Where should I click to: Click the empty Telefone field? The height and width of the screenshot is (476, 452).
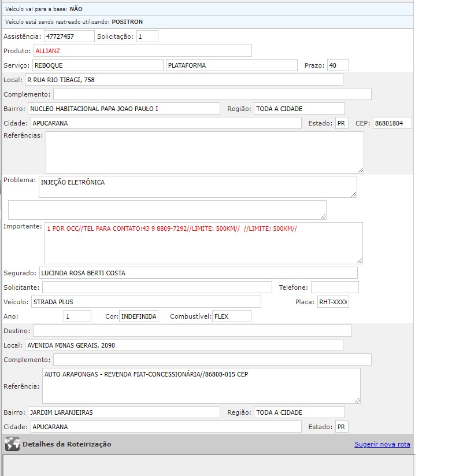point(335,287)
